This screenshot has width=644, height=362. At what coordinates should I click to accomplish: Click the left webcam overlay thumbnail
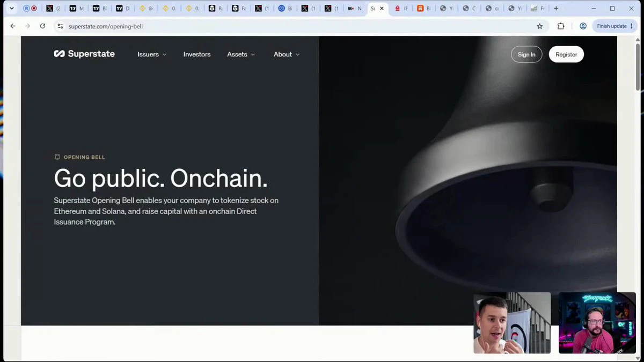coord(512,323)
